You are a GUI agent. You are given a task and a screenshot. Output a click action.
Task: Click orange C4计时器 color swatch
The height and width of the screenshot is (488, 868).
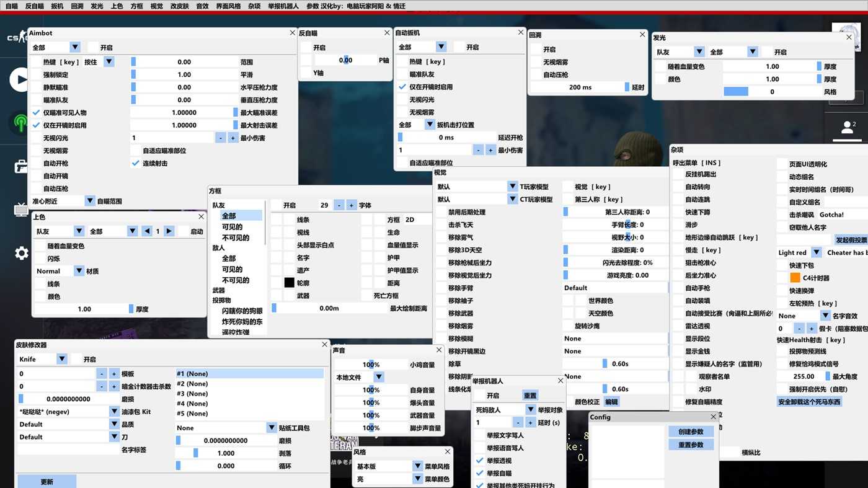pos(795,278)
